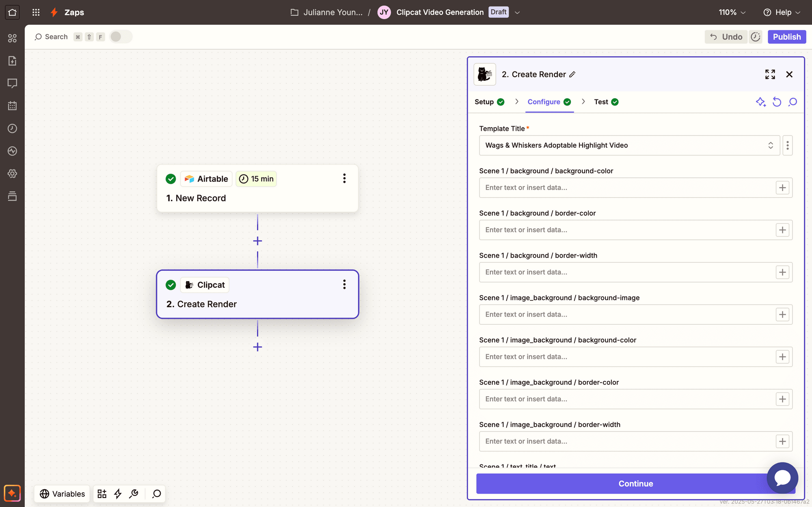Switch to the Test tab
Image resolution: width=812 pixels, height=507 pixels.
pyautogui.click(x=606, y=102)
